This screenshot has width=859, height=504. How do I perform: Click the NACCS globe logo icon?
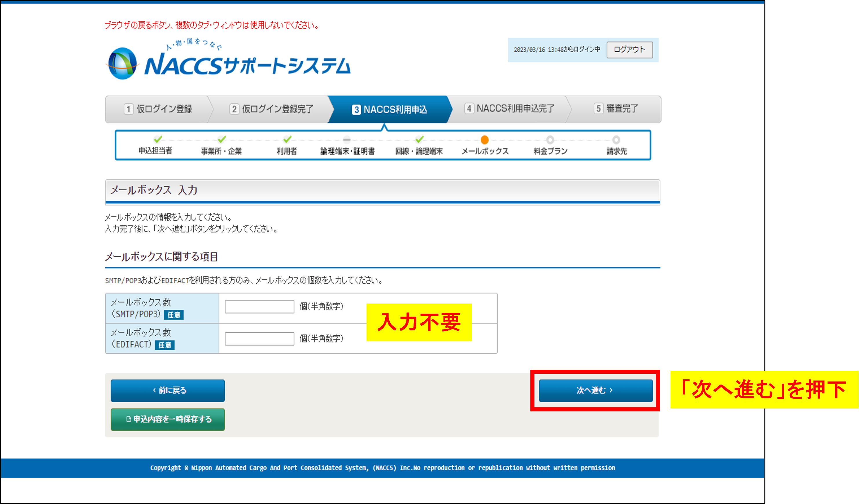(122, 64)
